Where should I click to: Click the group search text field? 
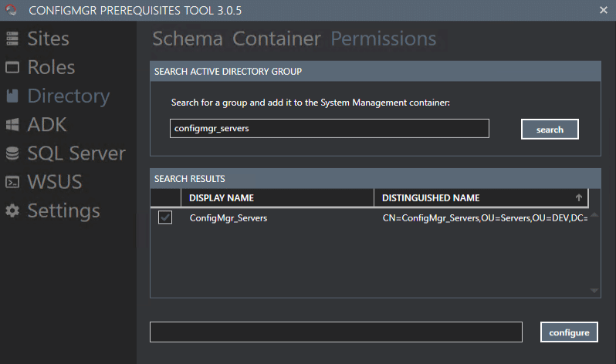(x=329, y=128)
